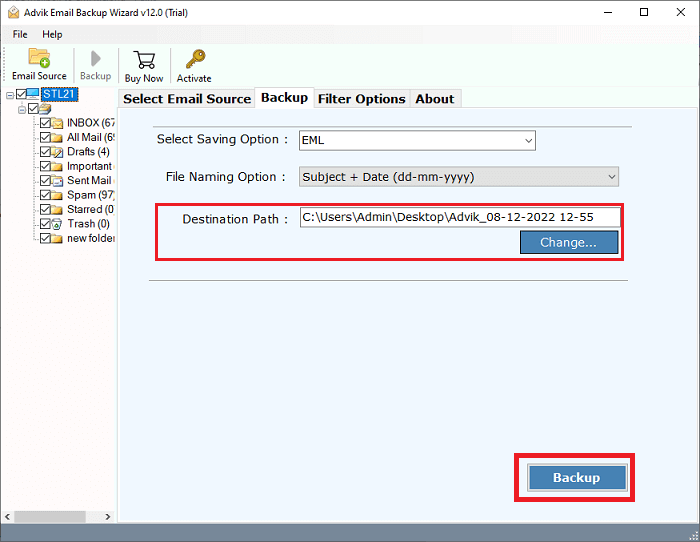Click the All Mail folder icon
The height and width of the screenshot is (542, 700).
click(57, 138)
